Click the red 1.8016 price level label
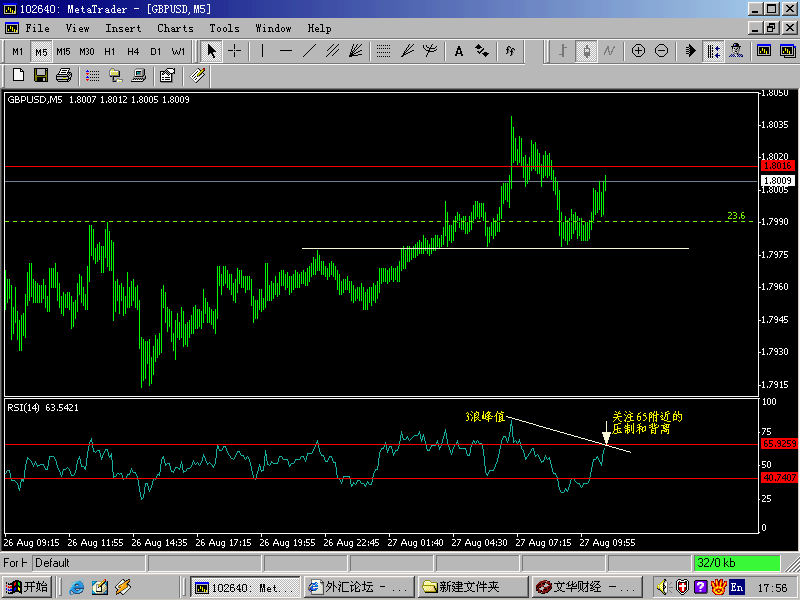 (778, 166)
